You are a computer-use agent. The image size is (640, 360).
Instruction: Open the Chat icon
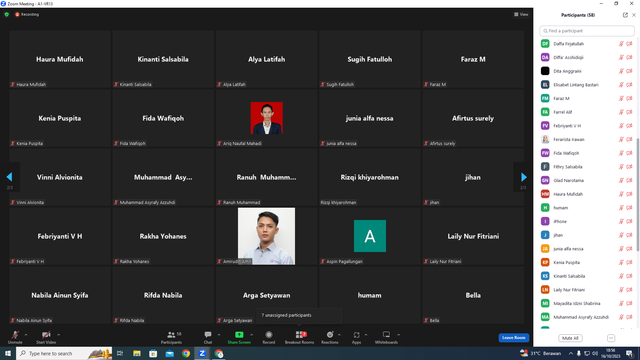tap(208, 335)
